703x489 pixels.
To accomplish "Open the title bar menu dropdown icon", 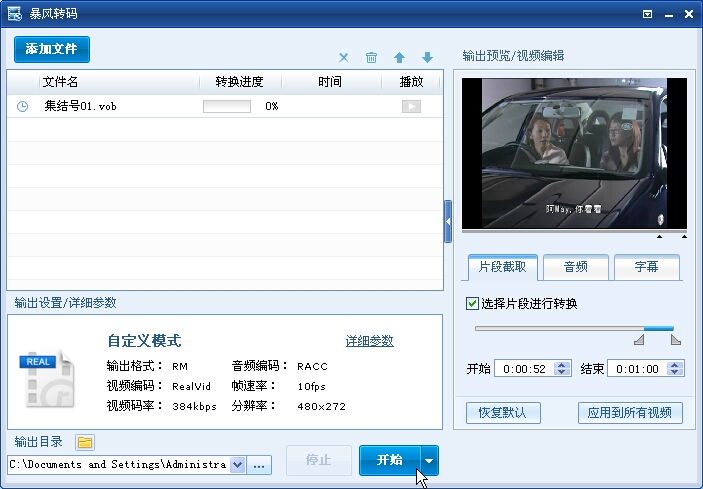I will 647,14.
